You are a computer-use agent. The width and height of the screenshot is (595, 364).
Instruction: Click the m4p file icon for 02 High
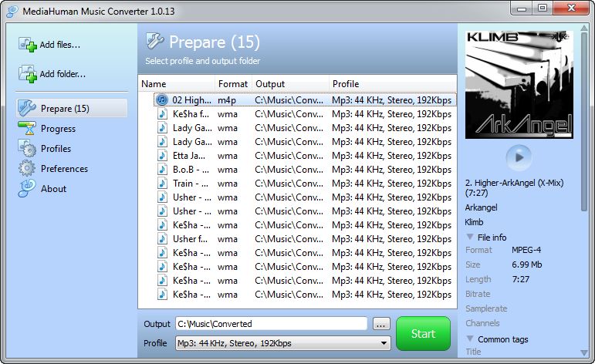click(x=162, y=100)
